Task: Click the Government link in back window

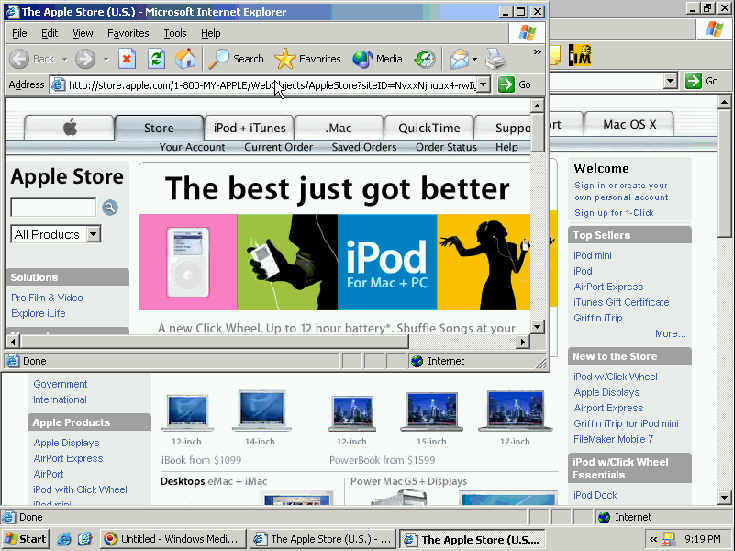Action: [x=60, y=384]
